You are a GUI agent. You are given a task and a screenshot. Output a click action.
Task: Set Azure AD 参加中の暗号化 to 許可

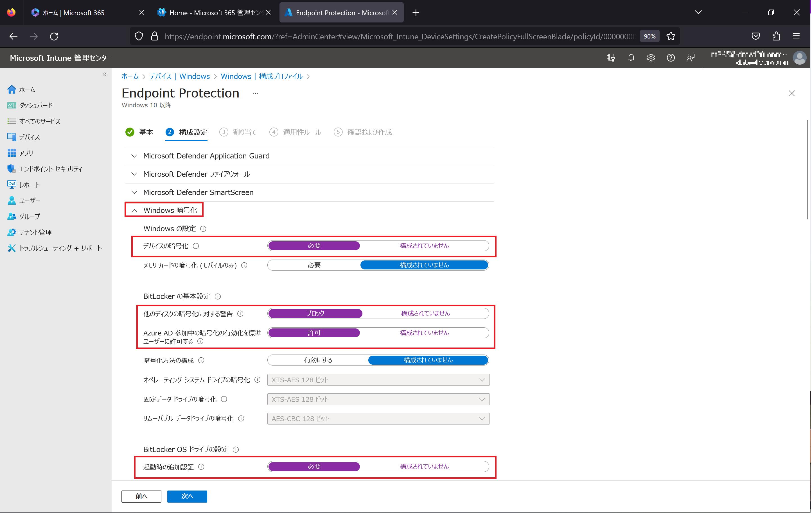[x=314, y=333]
